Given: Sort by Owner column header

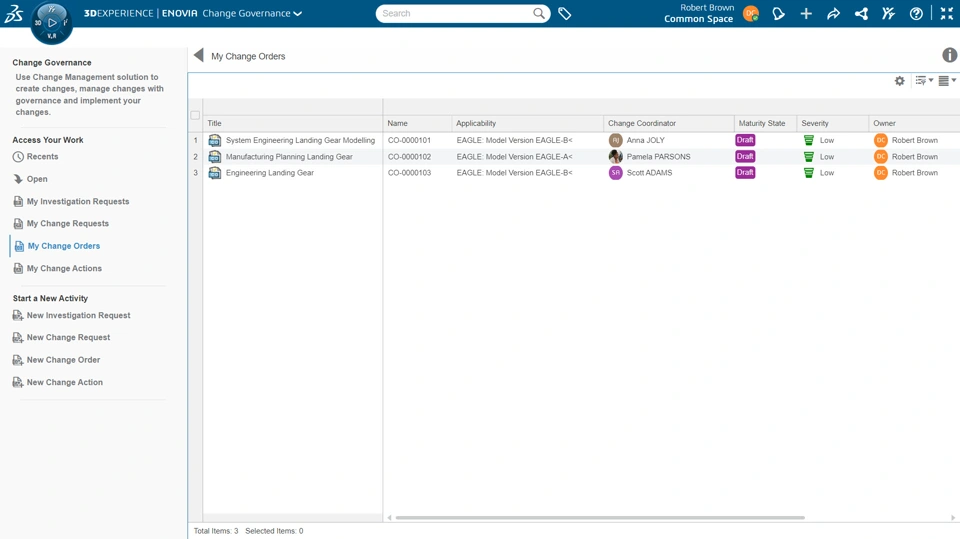Looking at the screenshot, I should coord(884,123).
